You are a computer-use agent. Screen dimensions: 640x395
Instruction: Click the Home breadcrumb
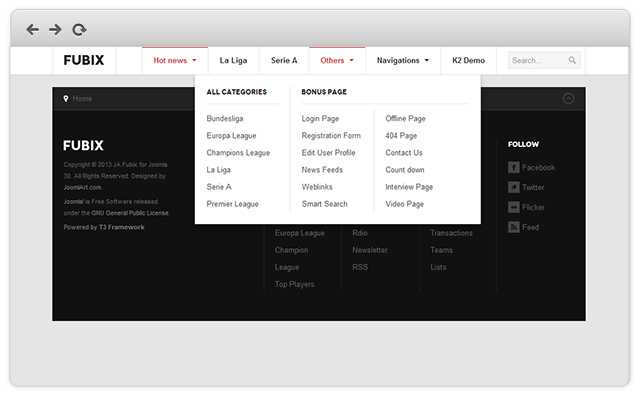coord(82,99)
